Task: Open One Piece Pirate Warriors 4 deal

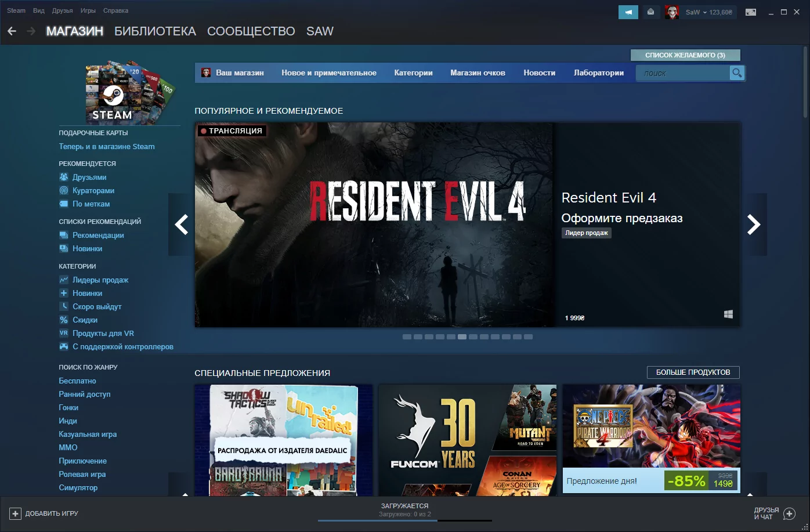Action: pyautogui.click(x=652, y=439)
